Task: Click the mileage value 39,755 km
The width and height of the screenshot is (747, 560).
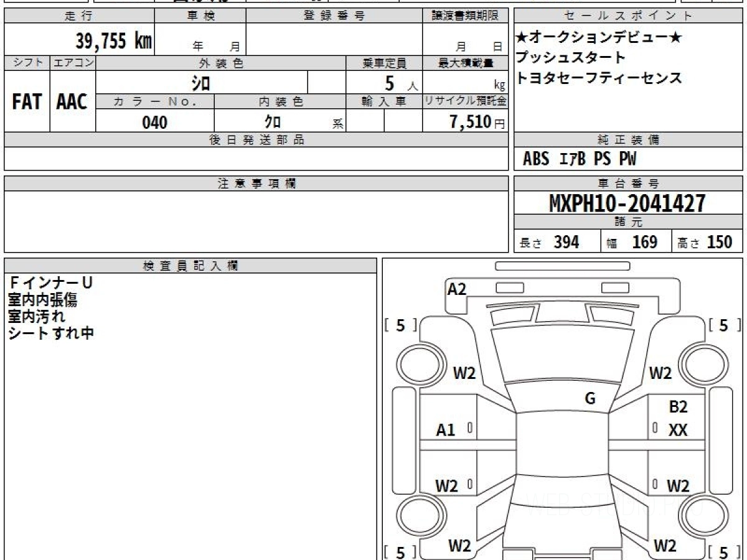Action: pyautogui.click(x=114, y=41)
